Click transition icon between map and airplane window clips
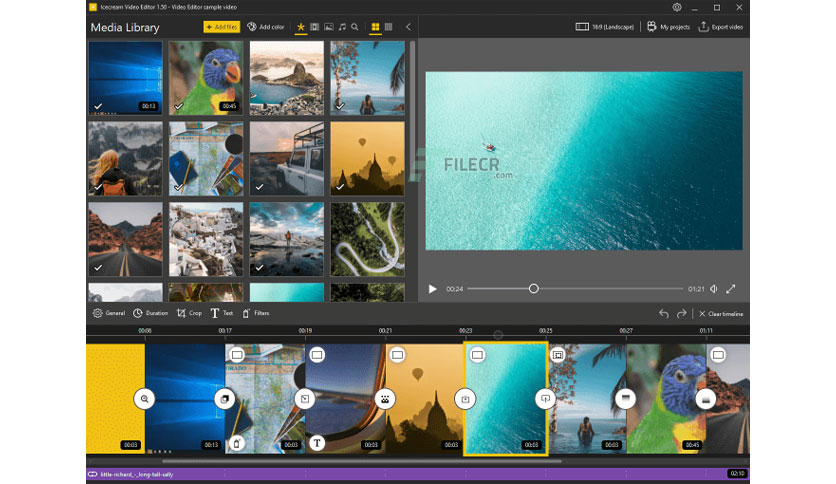Image resolution: width=836 pixels, height=484 pixels. pos(304,399)
